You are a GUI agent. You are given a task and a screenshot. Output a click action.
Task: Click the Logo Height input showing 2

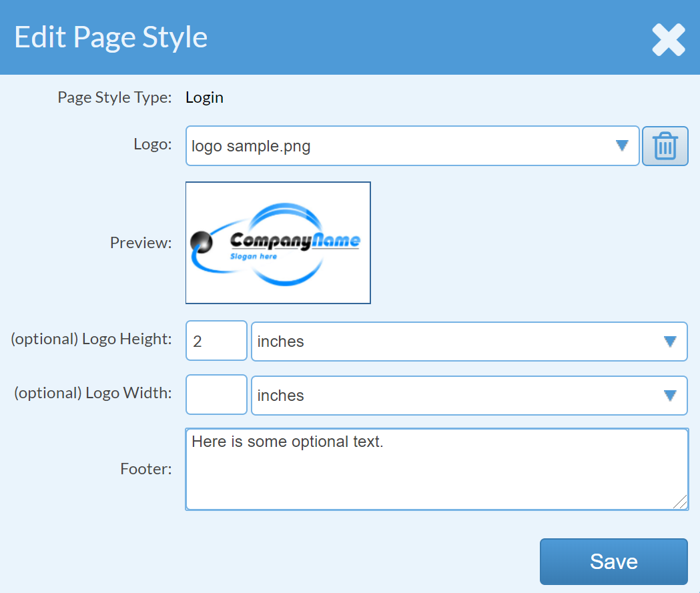click(x=216, y=341)
